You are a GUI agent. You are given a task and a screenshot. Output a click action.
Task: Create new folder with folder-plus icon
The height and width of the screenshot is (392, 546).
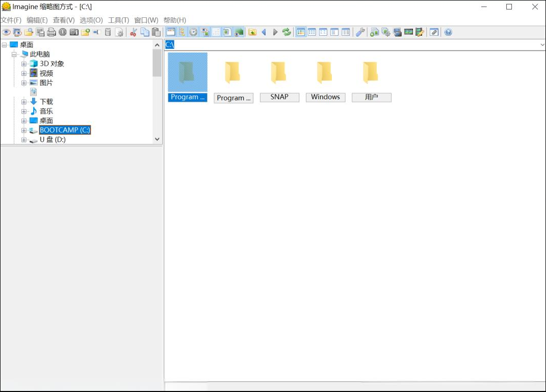point(85,33)
